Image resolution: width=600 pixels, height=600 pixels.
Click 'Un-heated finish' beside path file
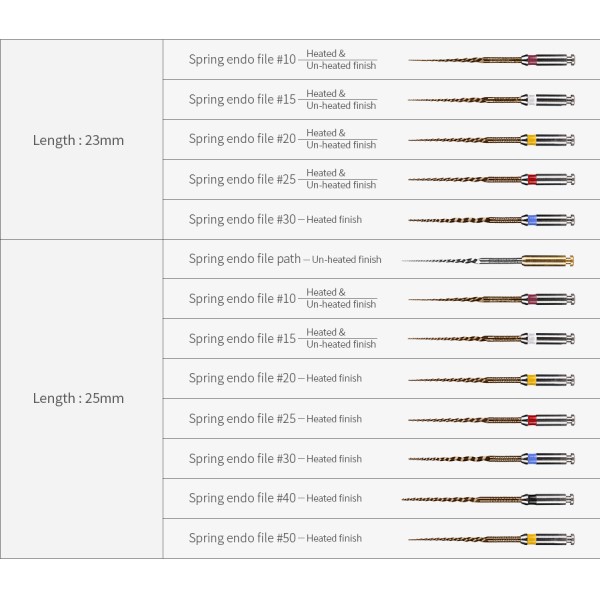346,259
